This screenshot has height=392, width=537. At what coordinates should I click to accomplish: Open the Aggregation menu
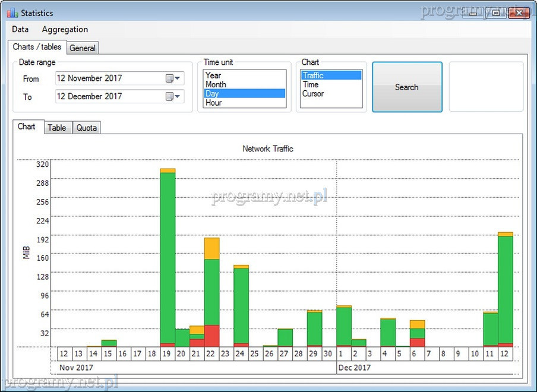65,29
